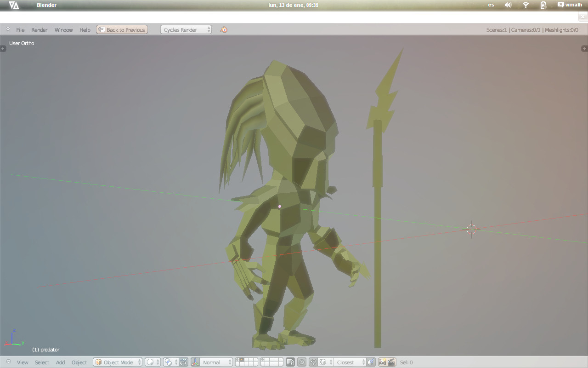Open the Help menu
The height and width of the screenshot is (368, 588).
pyautogui.click(x=85, y=30)
